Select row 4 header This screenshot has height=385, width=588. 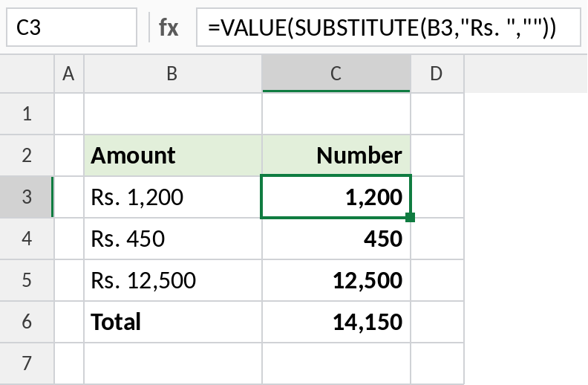pyautogui.click(x=27, y=239)
